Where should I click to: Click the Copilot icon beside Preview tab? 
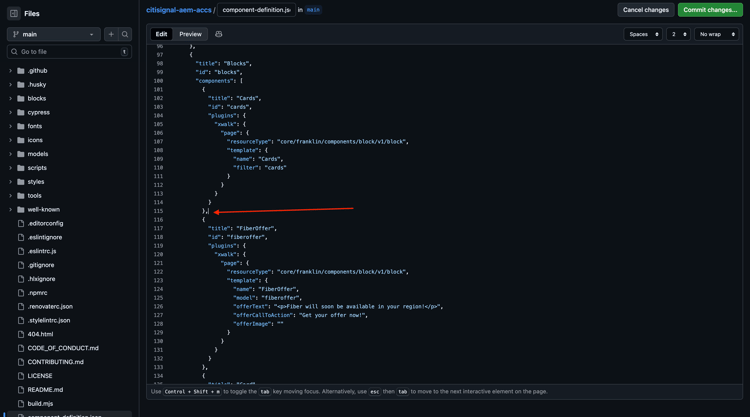[x=219, y=34]
